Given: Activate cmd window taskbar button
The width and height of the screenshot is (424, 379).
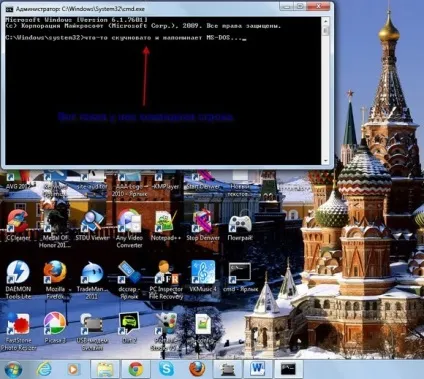Looking at the screenshot, I should 288,369.
